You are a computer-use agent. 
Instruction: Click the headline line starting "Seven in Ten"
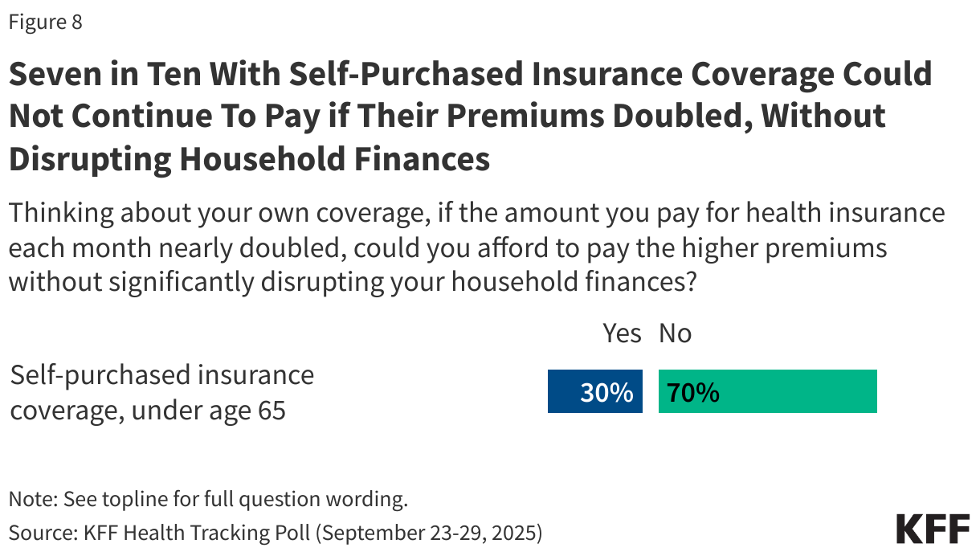pos(470,74)
